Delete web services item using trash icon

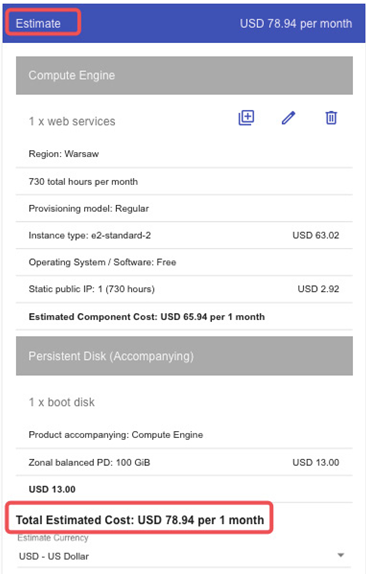coord(331,118)
